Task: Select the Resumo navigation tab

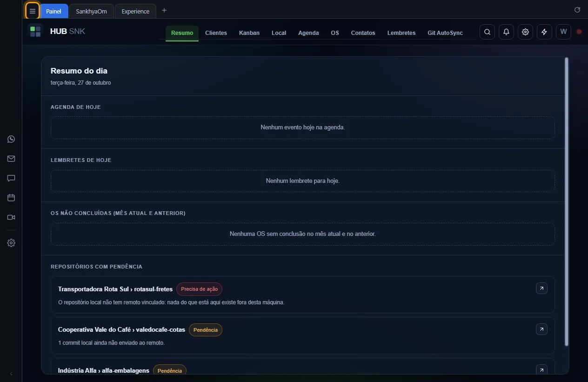Action: [x=182, y=33]
